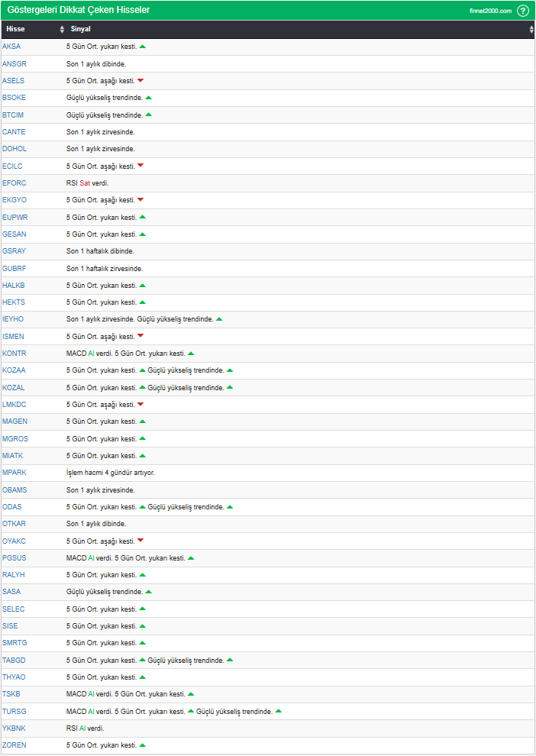This screenshot has width=536, height=756.
Task: Click red down arrow in LMKDC row
Action: click(x=140, y=405)
